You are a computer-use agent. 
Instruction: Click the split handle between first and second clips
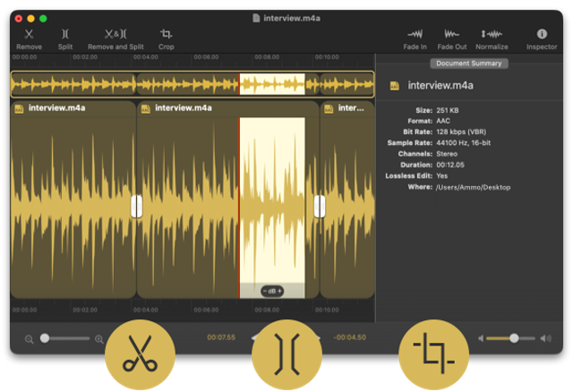click(137, 207)
